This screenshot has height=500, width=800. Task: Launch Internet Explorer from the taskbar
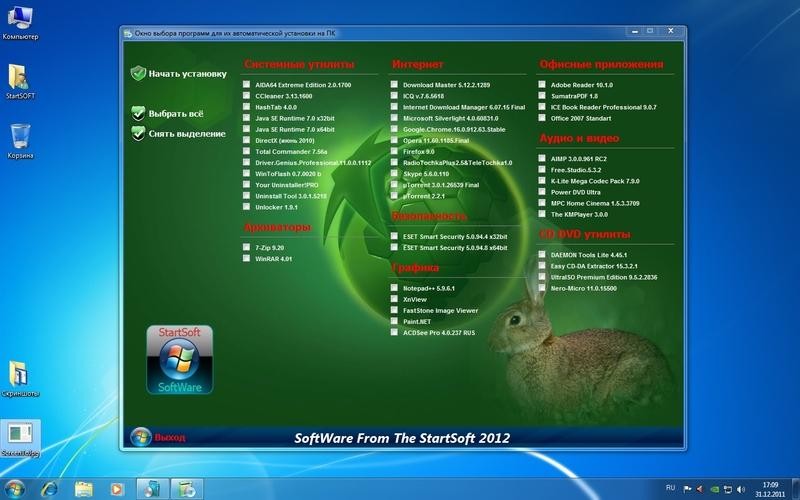coord(50,489)
